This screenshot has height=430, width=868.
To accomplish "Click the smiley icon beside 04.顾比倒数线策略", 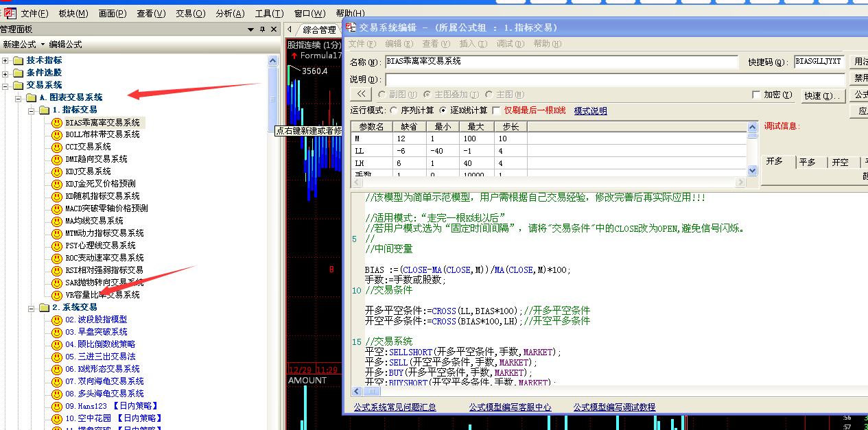I will (57, 345).
